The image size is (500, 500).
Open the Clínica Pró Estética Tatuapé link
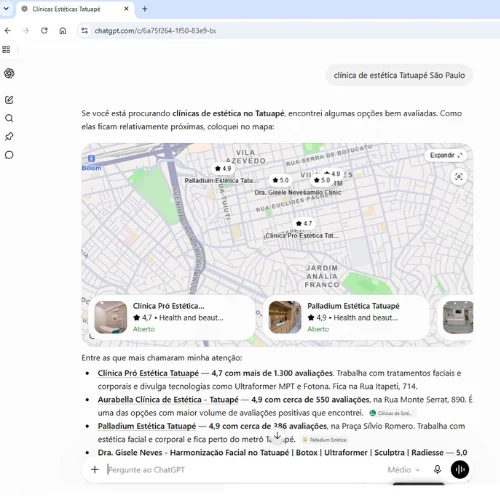tap(148, 373)
